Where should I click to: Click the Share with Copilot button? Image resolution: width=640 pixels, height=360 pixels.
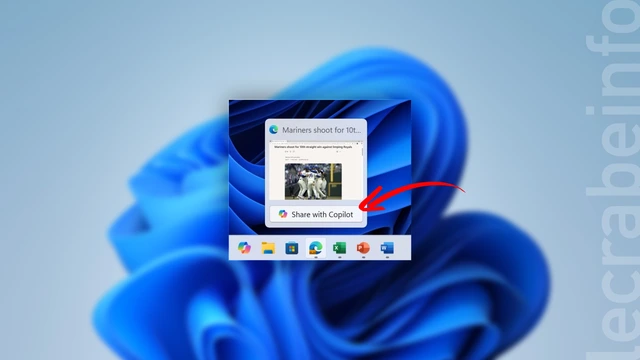pos(316,214)
